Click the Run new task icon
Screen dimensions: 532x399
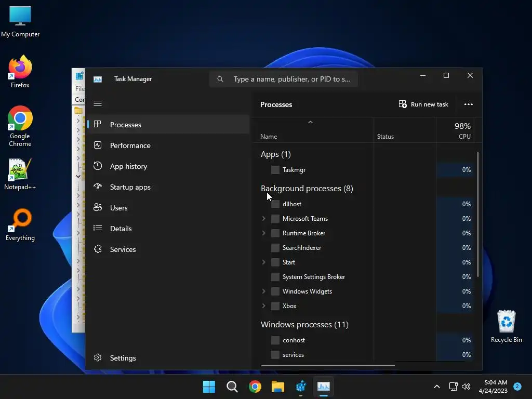tap(403, 104)
